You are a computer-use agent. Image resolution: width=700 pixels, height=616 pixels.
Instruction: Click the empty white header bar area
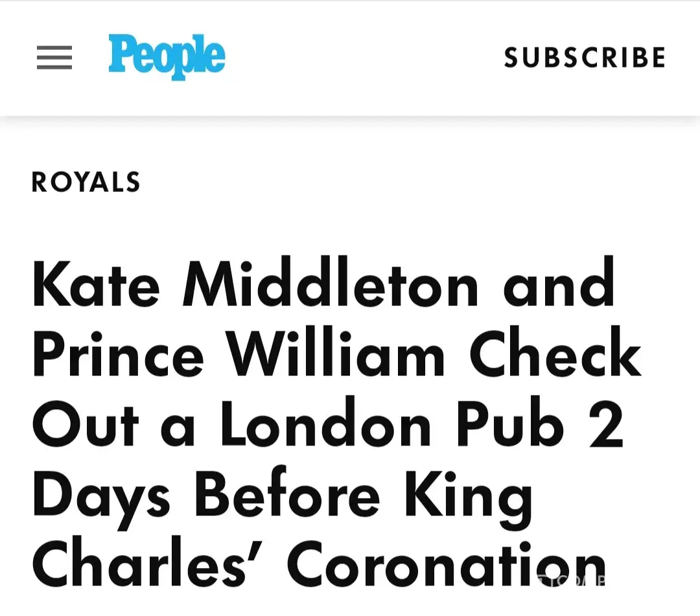[363, 58]
